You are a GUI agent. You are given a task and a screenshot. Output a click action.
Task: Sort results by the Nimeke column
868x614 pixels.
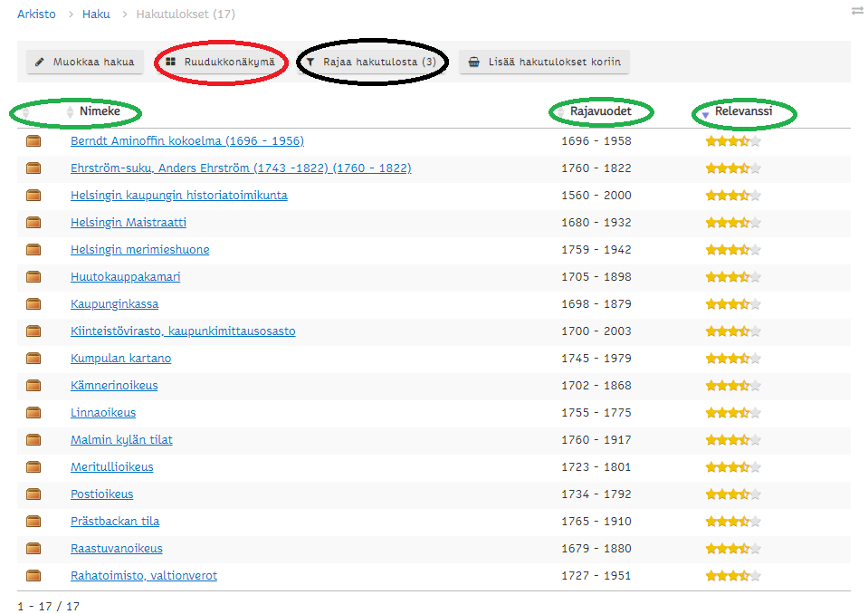(99, 111)
